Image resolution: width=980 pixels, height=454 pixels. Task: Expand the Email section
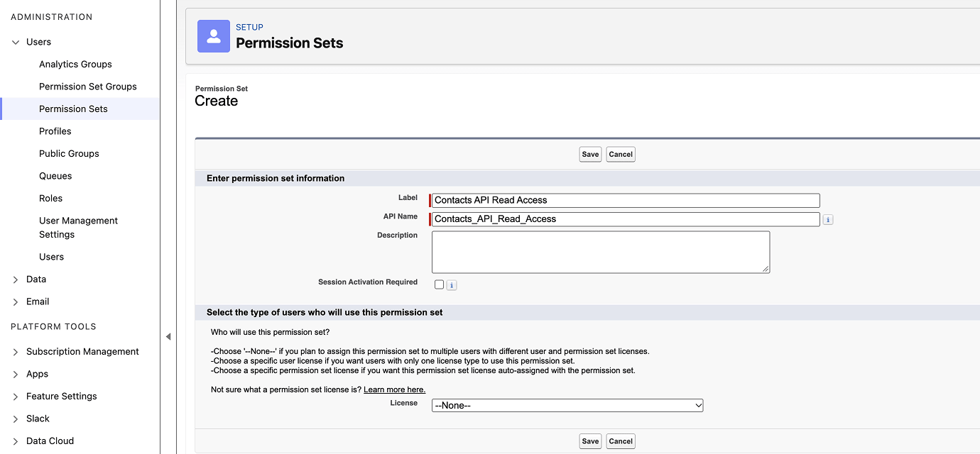pos(16,301)
